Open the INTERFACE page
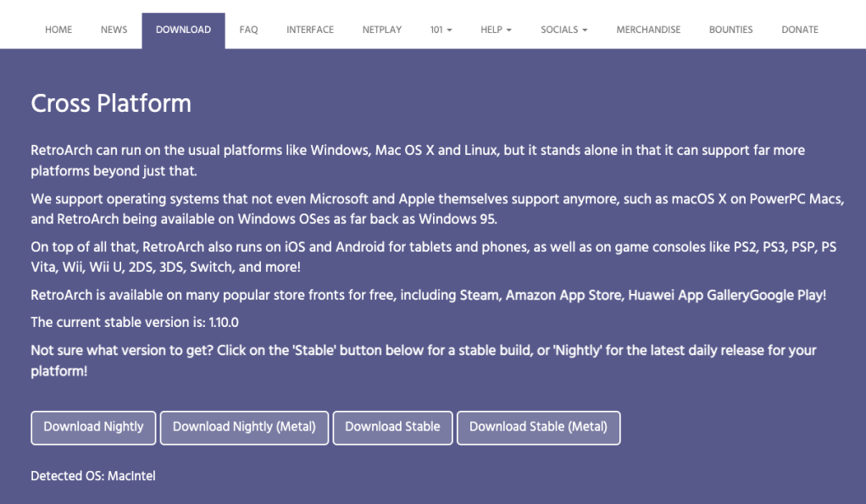 click(309, 30)
